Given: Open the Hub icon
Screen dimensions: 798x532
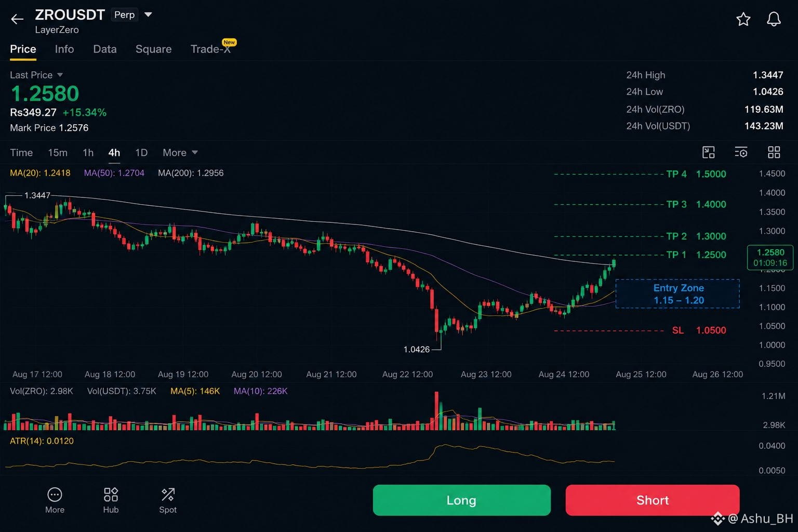Looking at the screenshot, I should 111,501.
